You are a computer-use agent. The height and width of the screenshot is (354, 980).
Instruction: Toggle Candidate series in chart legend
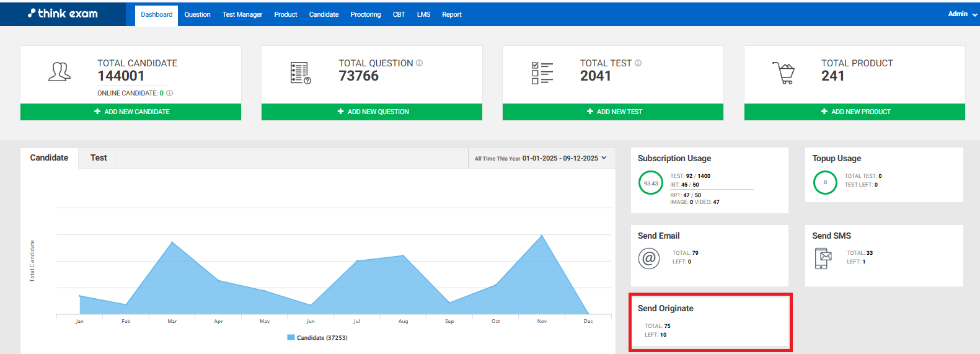317,338
